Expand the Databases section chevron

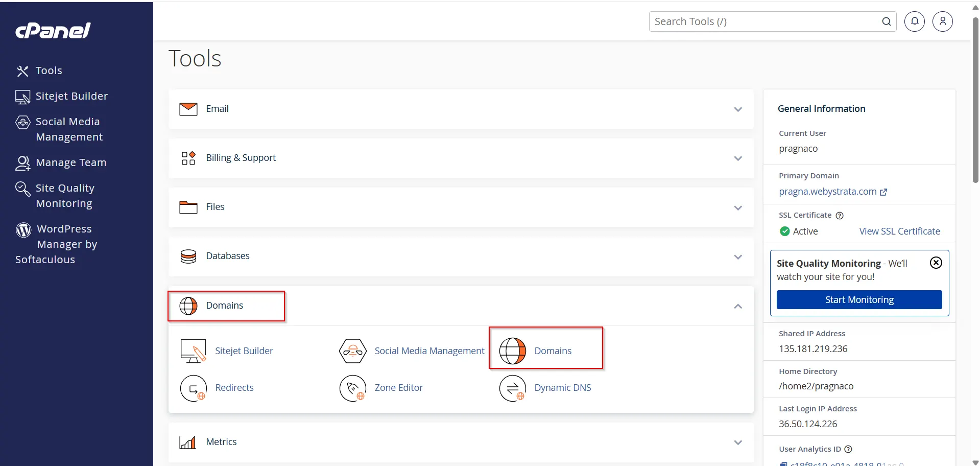[738, 257]
